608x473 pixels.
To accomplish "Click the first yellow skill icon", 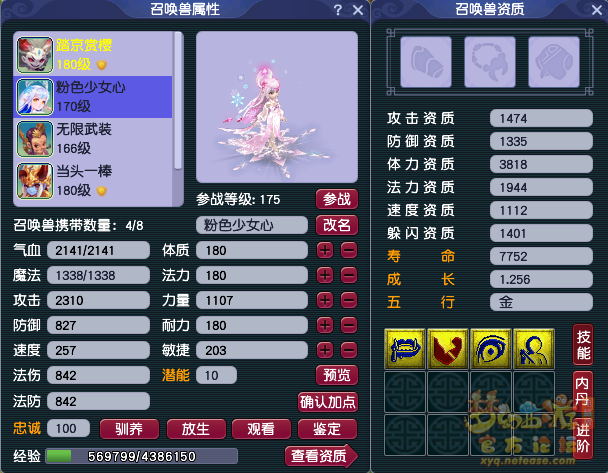I will [x=405, y=349].
